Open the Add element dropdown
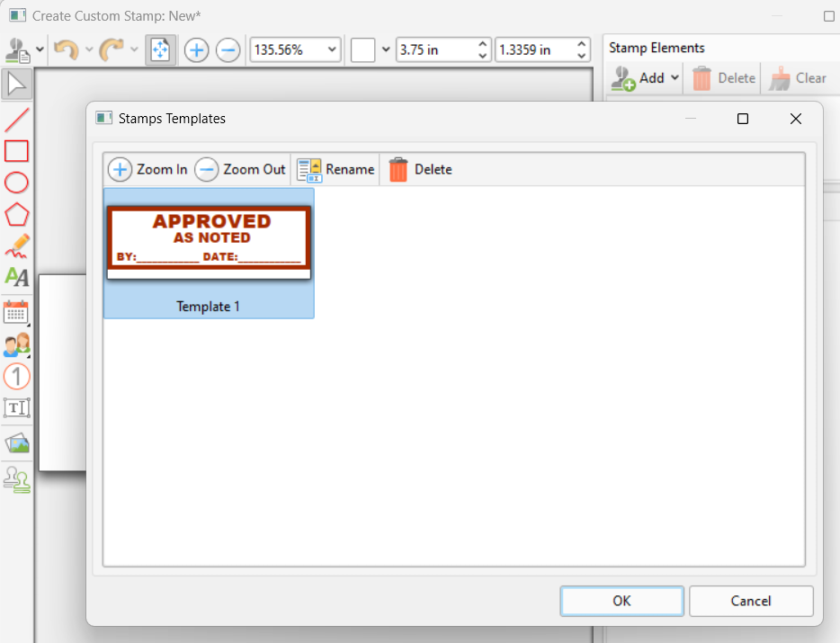 point(643,78)
